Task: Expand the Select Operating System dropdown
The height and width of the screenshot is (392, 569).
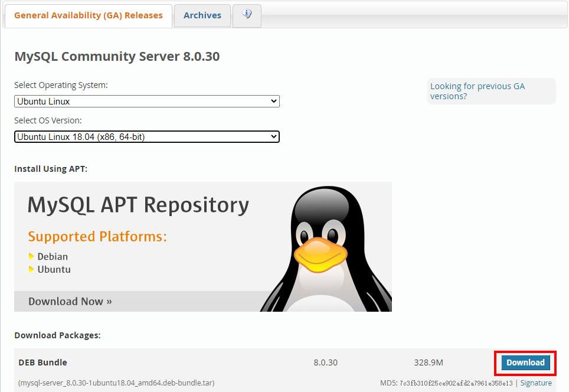Action: pyautogui.click(x=147, y=102)
